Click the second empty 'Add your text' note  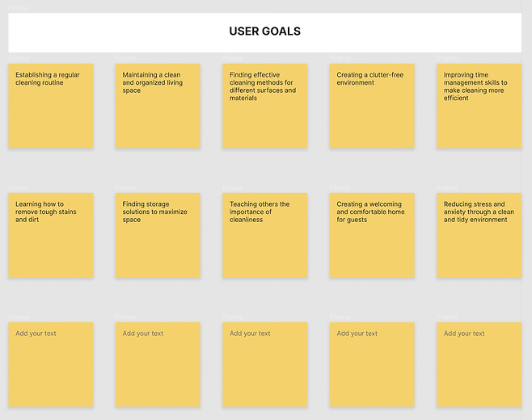158,364
